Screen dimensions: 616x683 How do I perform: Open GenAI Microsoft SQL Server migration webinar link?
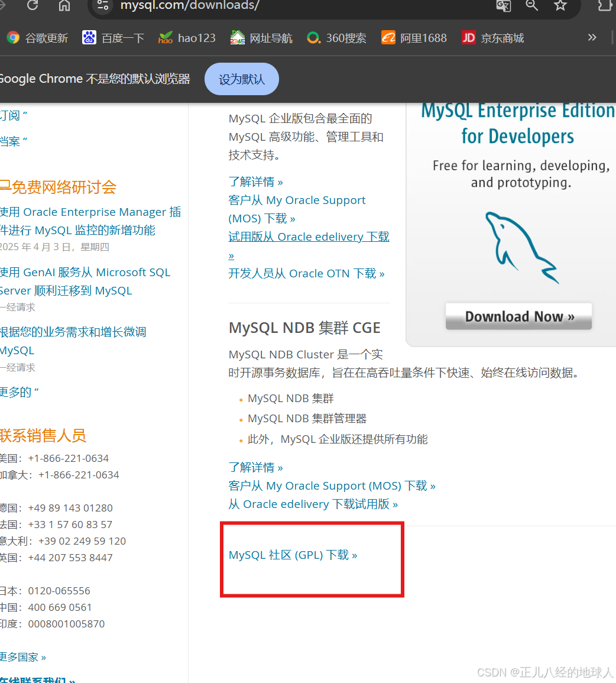(x=85, y=281)
